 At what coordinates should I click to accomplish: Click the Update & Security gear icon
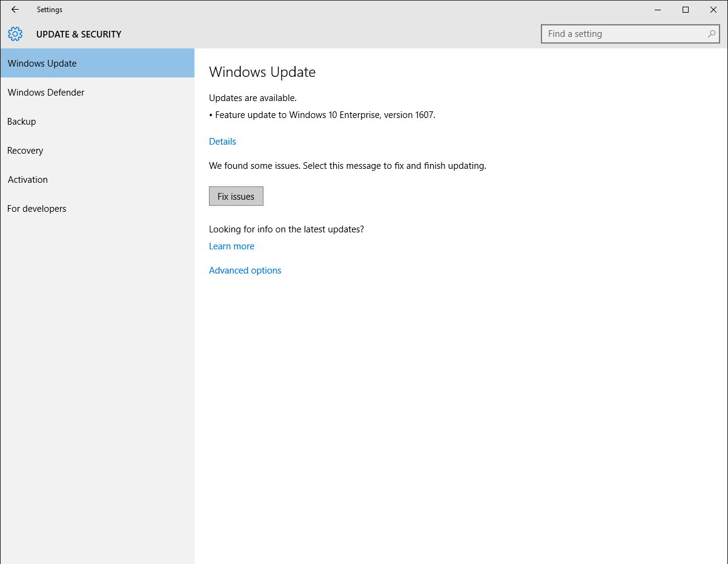(15, 34)
